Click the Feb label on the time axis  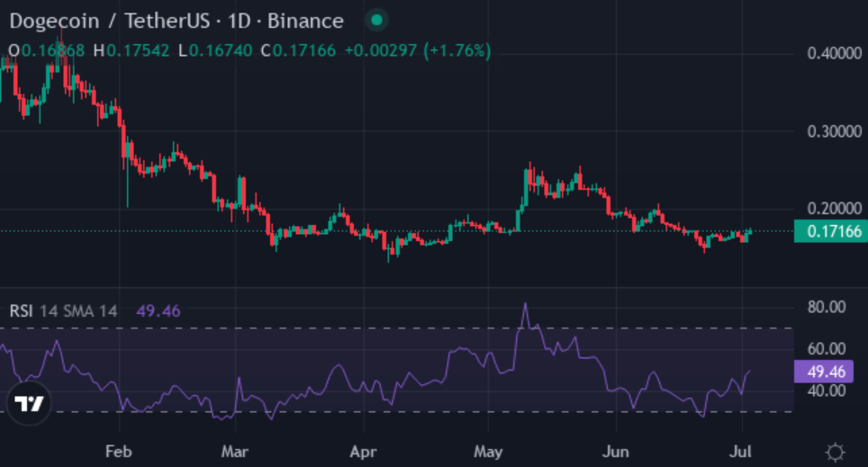(119, 450)
